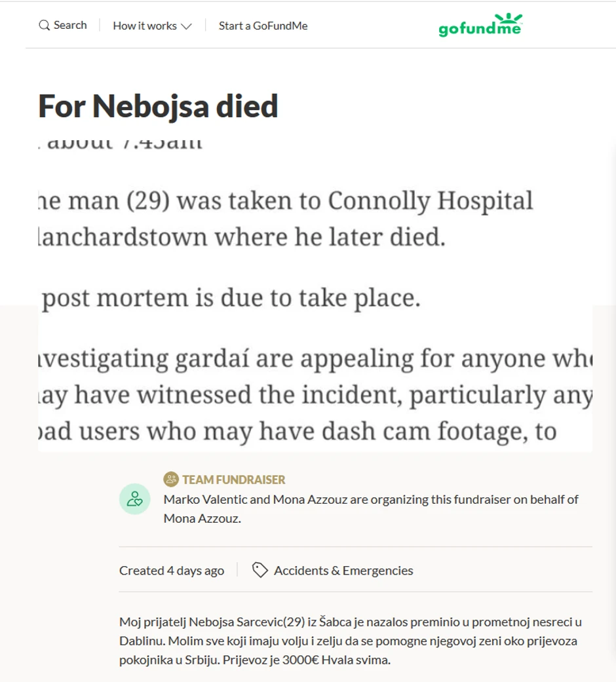Click the dash cam footage line in image
Screen dimensions: 616x682
298,432
